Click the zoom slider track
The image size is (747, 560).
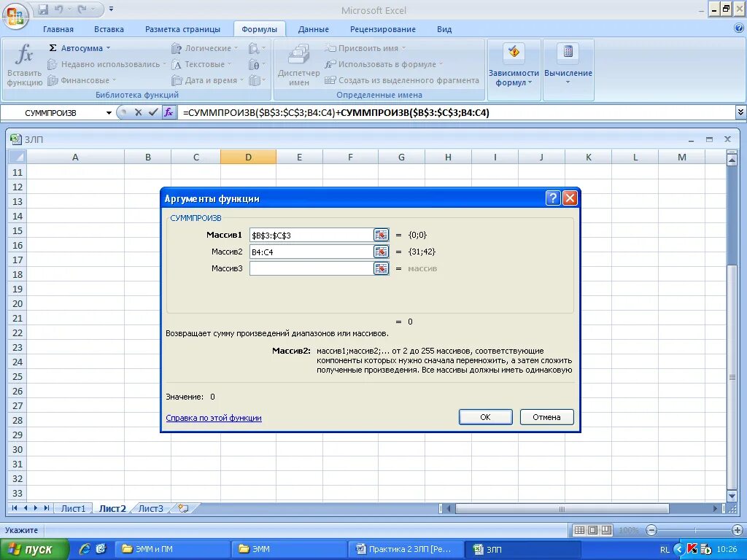(694, 530)
